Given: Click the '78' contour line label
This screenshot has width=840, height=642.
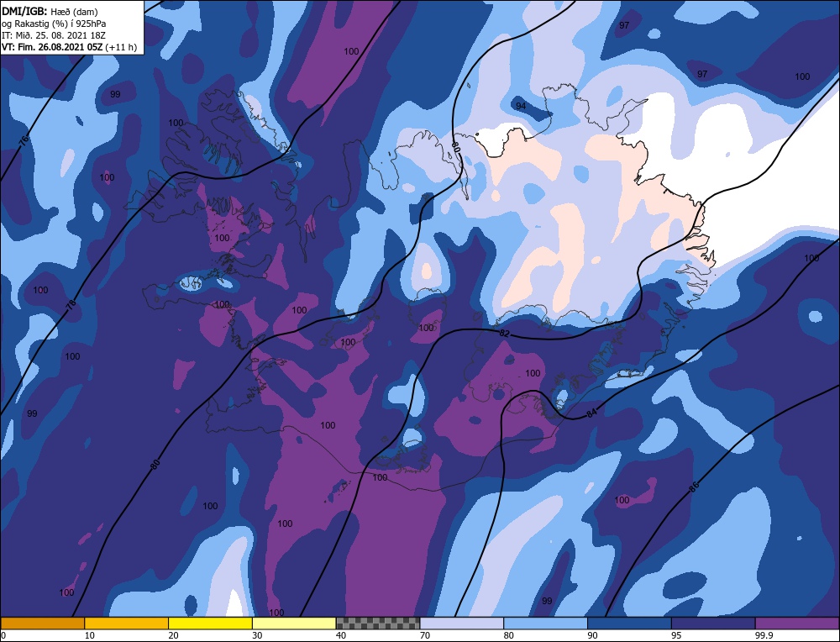Looking at the screenshot, I should 71,304.
